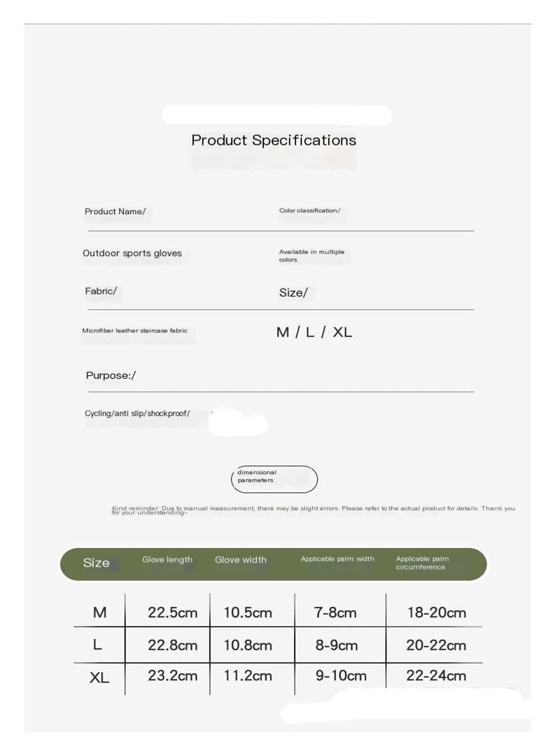The height and width of the screenshot is (756, 555).
Task: Click the Product Specifications heading
Action: pos(273,140)
